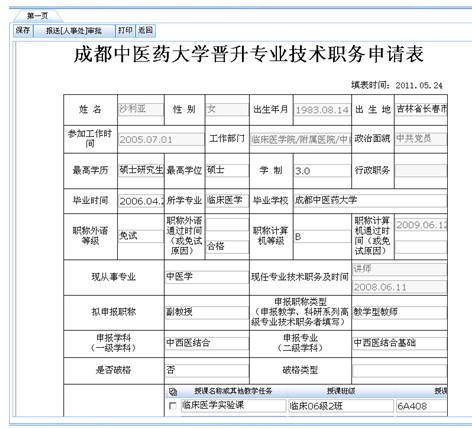
Task: Click the 政治面貌 field 中共党员
Action: click(421, 139)
